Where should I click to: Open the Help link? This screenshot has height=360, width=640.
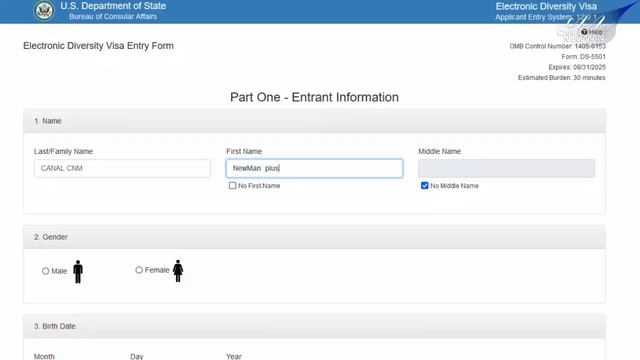pyautogui.click(x=592, y=32)
